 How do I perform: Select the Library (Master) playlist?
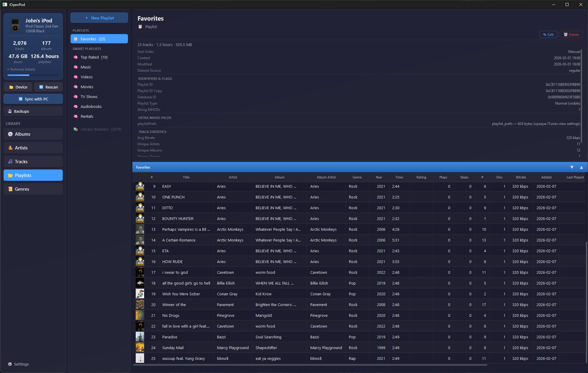pyautogui.click(x=97, y=129)
